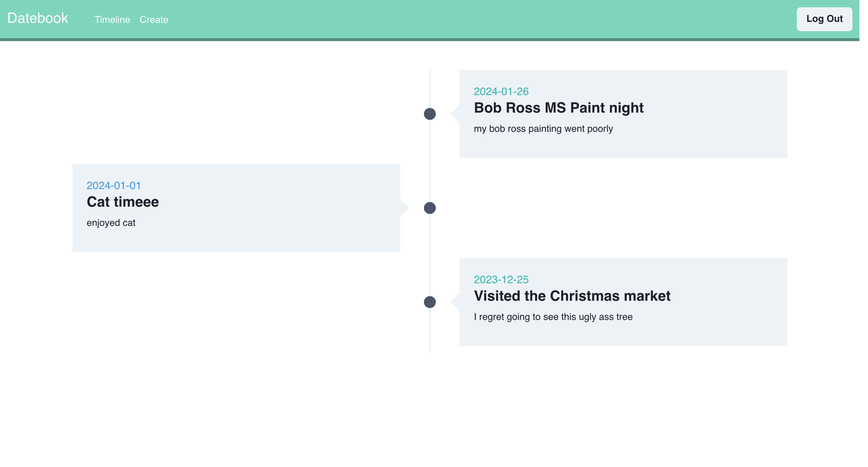The image size is (868, 467).
Task: Click the vertical timeline line between the first two dots
Action: click(x=430, y=161)
